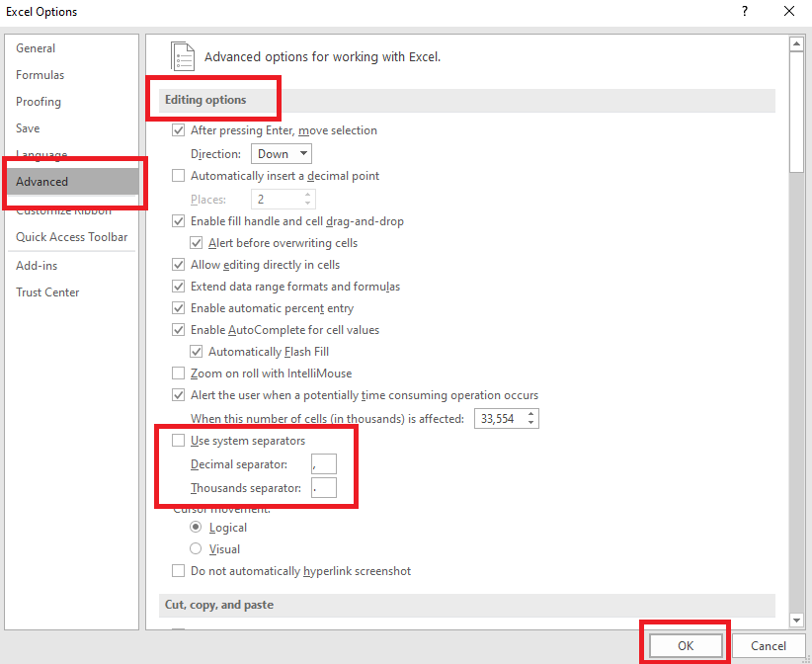
Task: Cancel the Excel Options dialog
Action: click(x=769, y=646)
